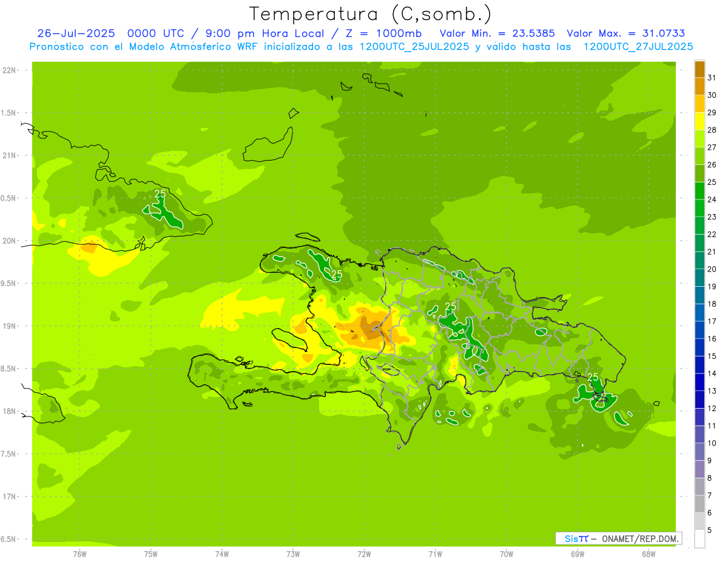Click the "1.5N" latitude tick label

tap(9, 113)
